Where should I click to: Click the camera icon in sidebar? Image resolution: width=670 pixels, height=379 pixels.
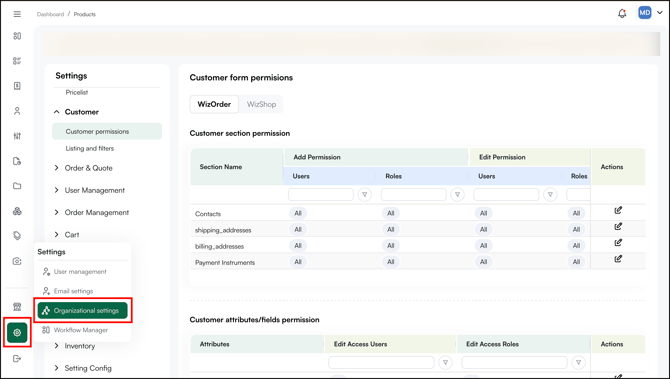pyautogui.click(x=17, y=261)
